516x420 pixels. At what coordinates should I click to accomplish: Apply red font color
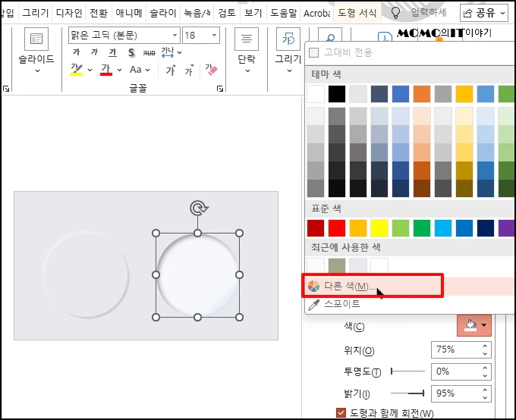tap(106, 70)
